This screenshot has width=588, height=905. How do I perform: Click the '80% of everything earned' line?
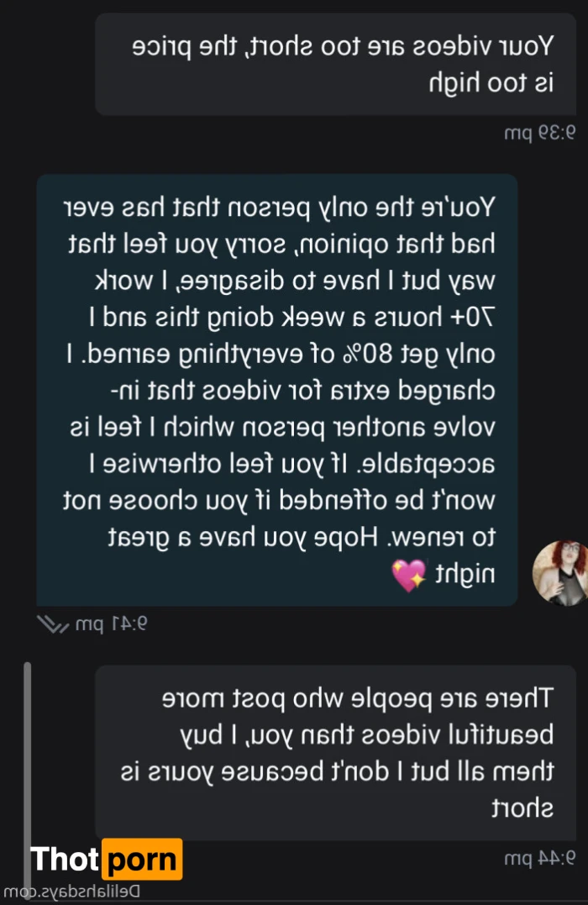[x=281, y=354]
